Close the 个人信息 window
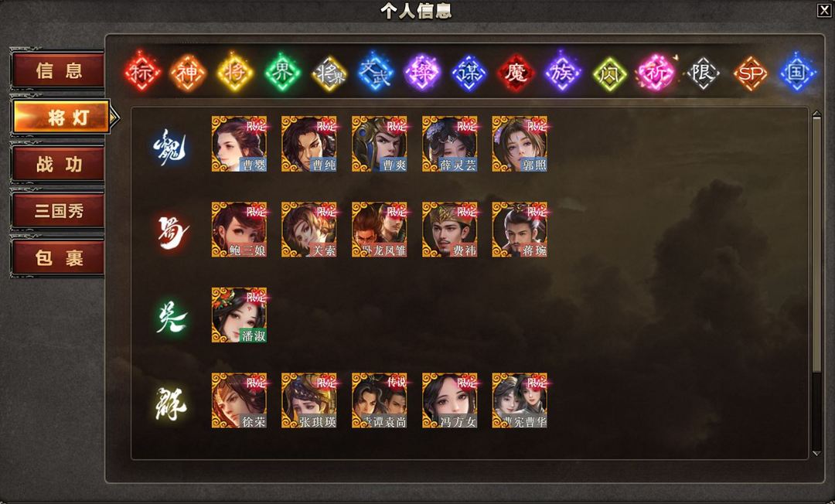Image resolution: width=835 pixels, height=504 pixels. pyautogui.click(x=823, y=11)
